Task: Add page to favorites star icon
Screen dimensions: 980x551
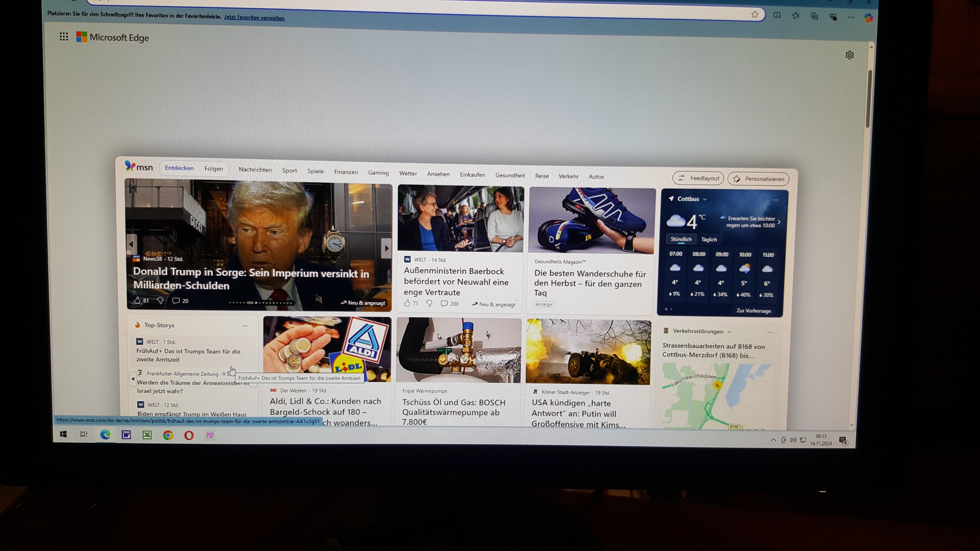Action: [755, 15]
